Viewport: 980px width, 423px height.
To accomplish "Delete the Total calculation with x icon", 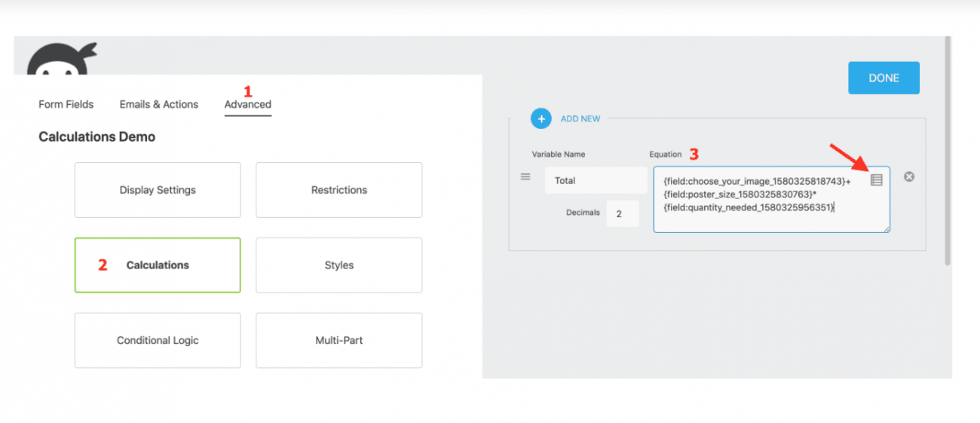I will (909, 176).
